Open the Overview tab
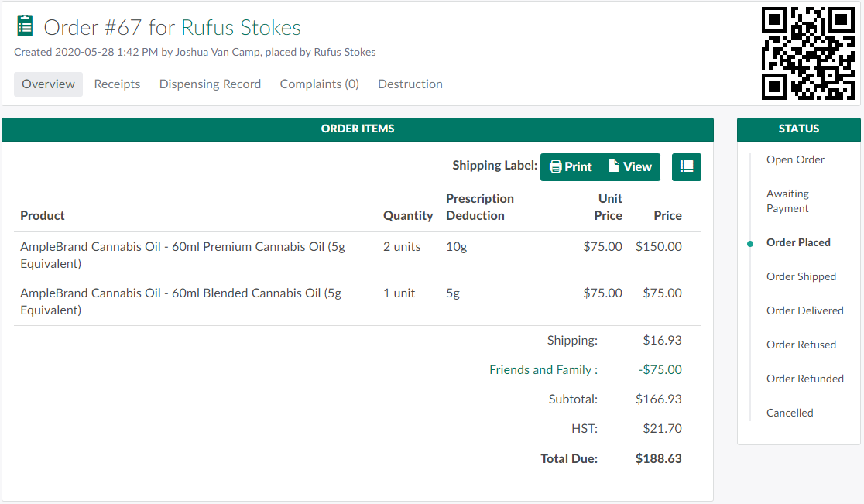This screenshot has width=864, height=504. point(48,84)
